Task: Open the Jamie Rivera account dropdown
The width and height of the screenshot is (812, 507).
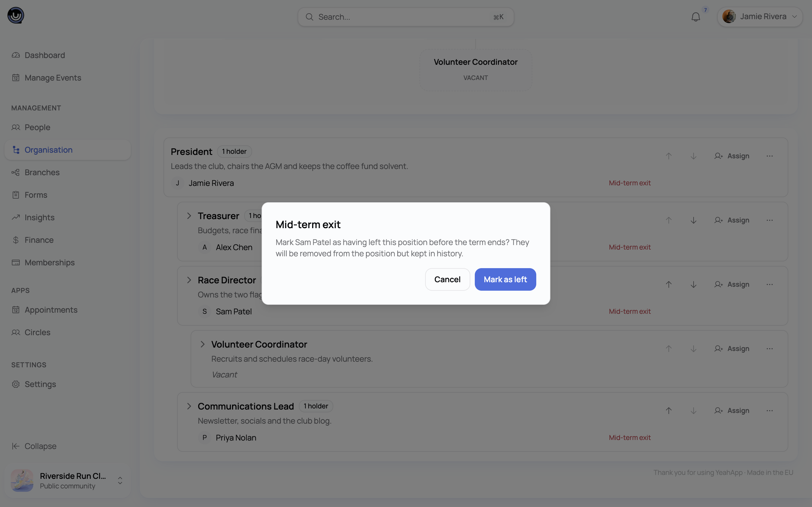Action: [x=760, y=16]
